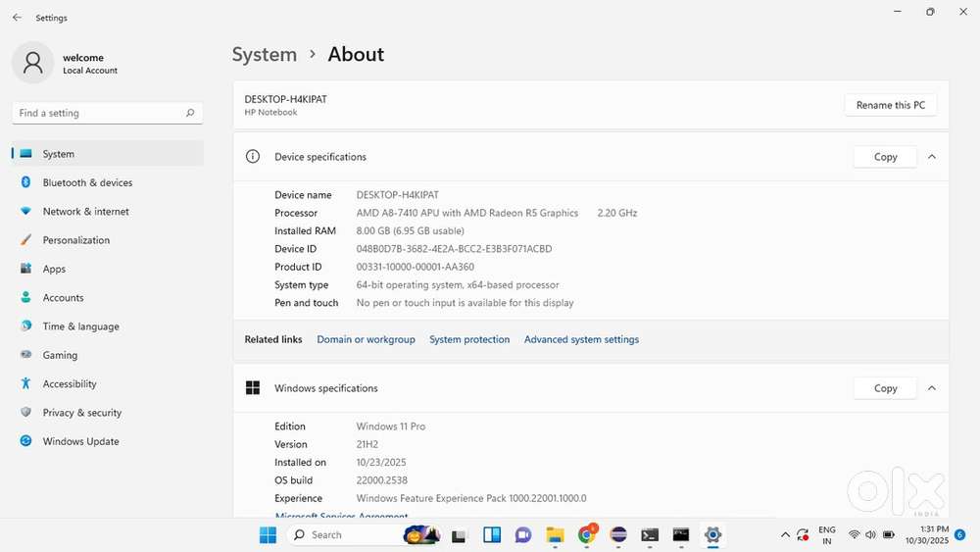Open the Windows Start menu

coord(268,535)
